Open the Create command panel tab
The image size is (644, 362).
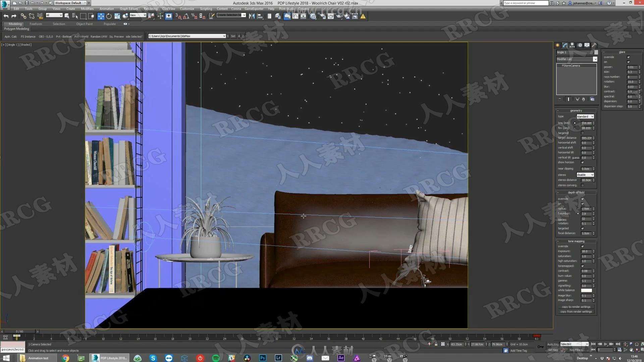click(557, 45)
